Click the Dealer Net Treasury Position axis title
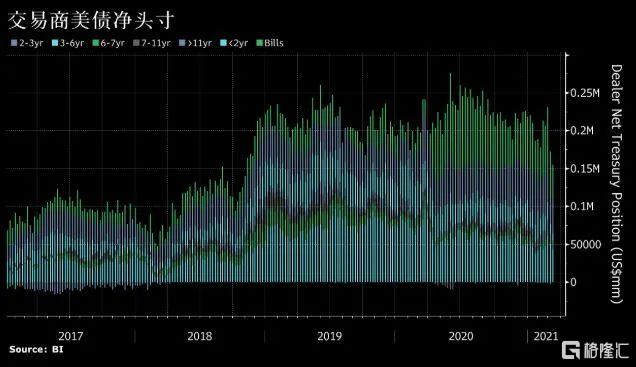The image size is (636, 367). pyautogui.click(x=616, y=184)
